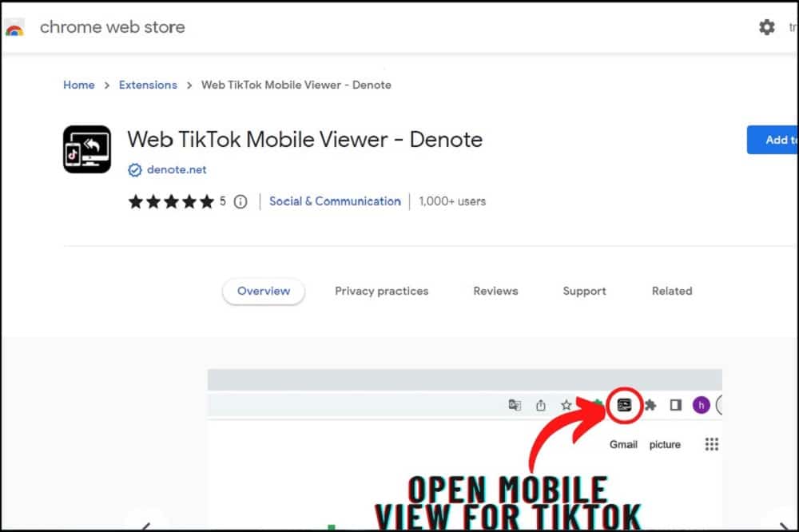Click the puzzle-piece extensions icon
Viewport: 799px width, 532px height.
point(650,405)
